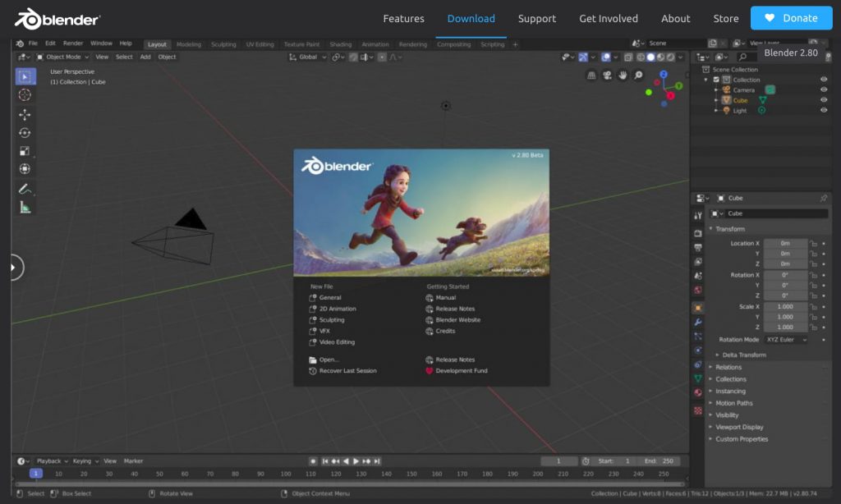
Task: Select the Measure ruler tool
Action: 25,207
